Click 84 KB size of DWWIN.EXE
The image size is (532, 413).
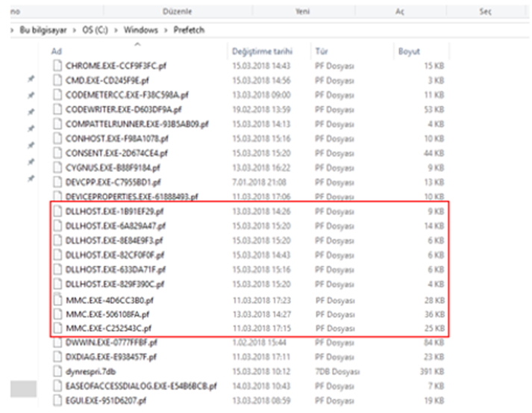click(434, 342)
